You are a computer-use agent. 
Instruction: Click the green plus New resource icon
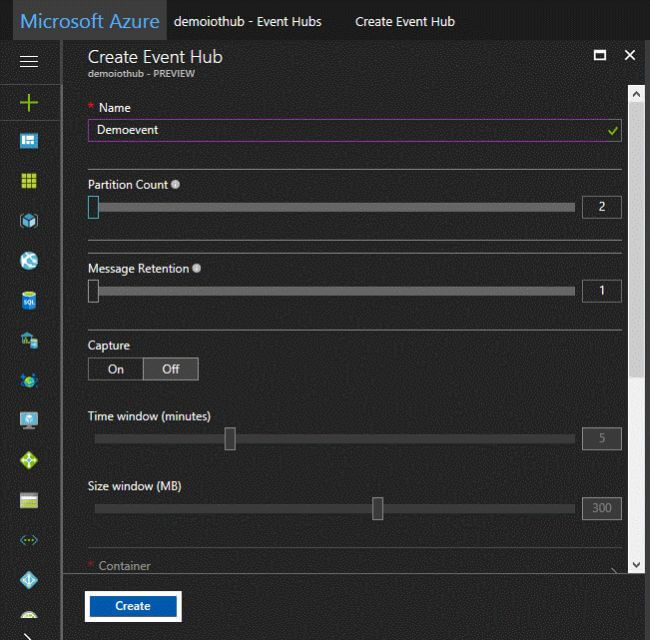pyautogui.click(x=29, y=102)
